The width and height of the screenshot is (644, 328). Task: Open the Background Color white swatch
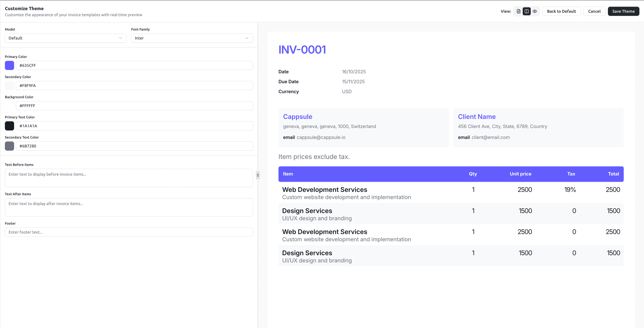pyautogui.click(x=10, y=106)
